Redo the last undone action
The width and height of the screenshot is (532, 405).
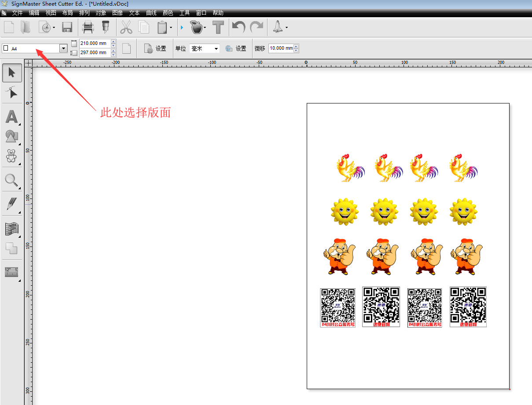click(257, 27)
